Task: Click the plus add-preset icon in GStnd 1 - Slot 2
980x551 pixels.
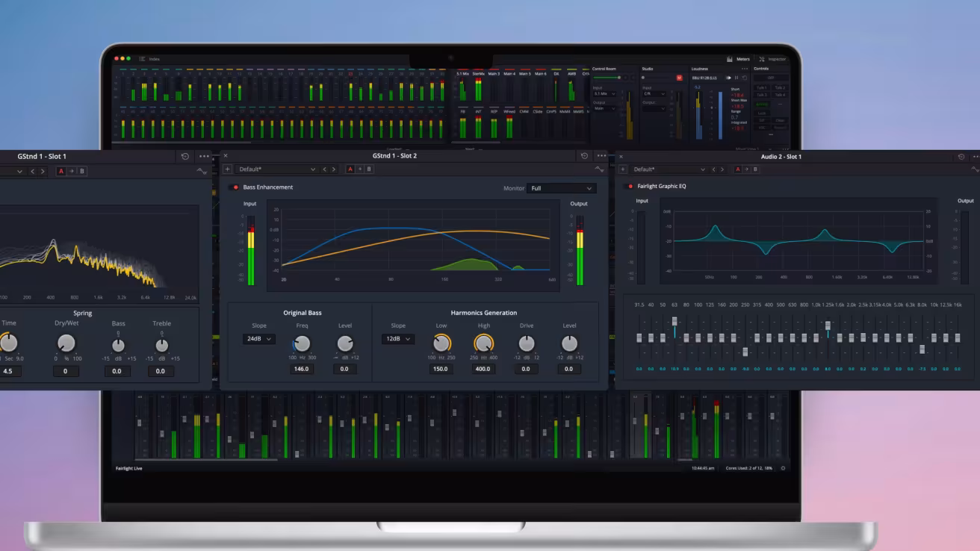Action: [228, 169]
